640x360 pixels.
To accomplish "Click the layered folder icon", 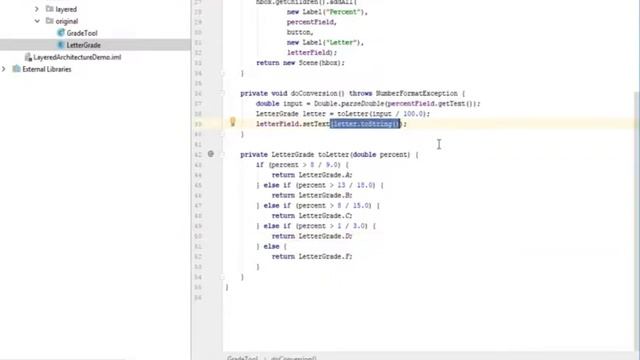I will click(x=49, y=9).
